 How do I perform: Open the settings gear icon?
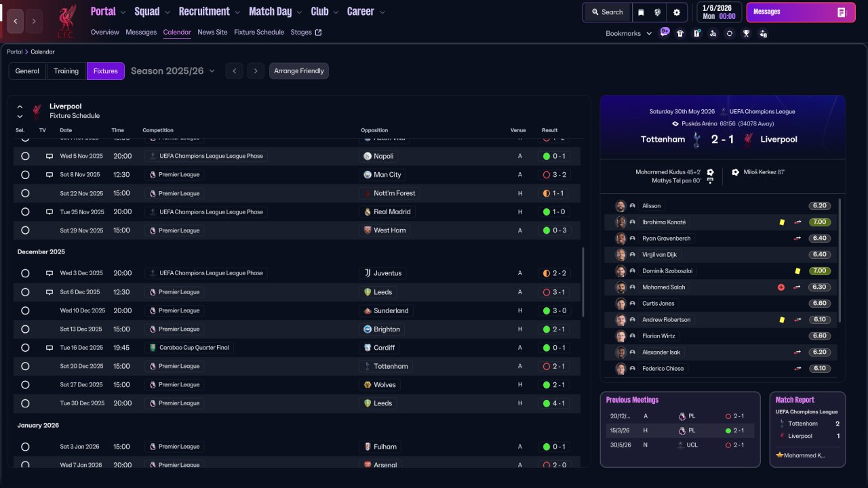(x=676, y=12)
